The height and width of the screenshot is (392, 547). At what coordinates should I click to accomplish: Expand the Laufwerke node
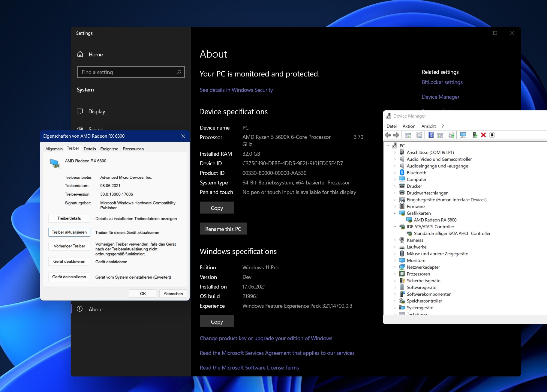pyautogui.click(x=395, y=247)
